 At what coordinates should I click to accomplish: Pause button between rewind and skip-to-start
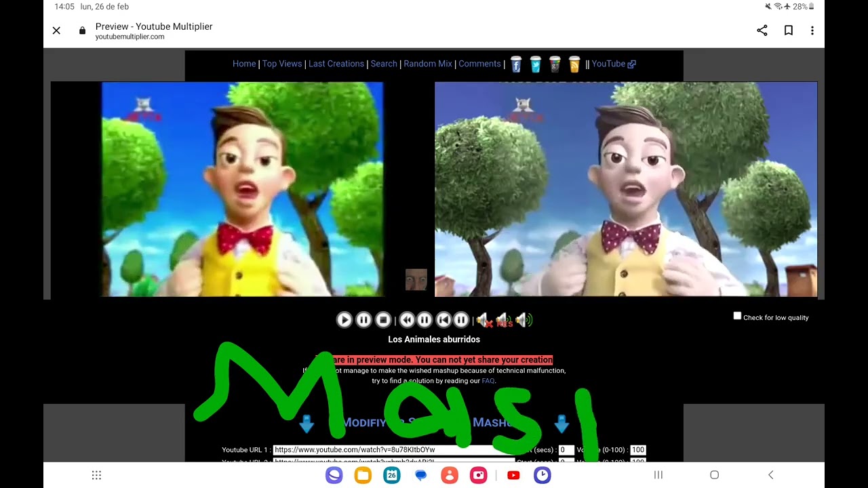425,320
